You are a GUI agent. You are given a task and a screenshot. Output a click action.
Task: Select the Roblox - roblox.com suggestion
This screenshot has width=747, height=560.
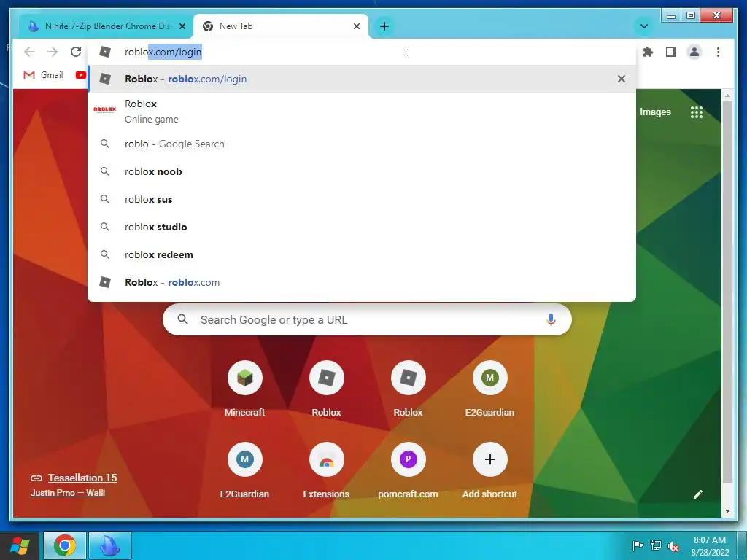(362, 282)
